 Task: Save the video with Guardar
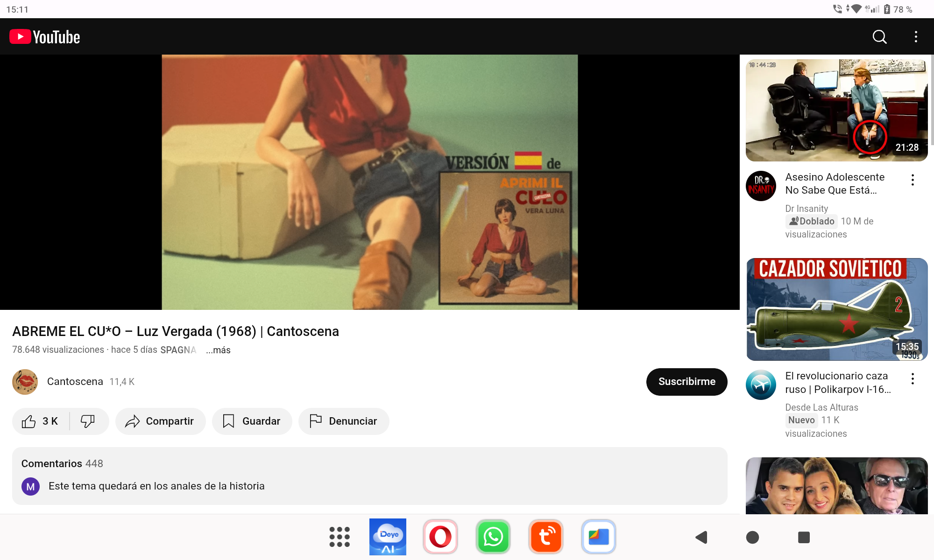tap(252, 421)
